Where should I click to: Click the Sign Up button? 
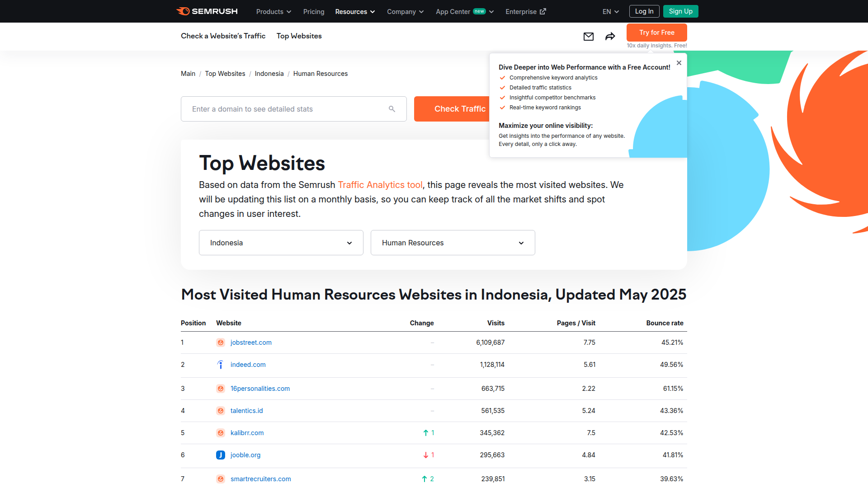(681, 11)
